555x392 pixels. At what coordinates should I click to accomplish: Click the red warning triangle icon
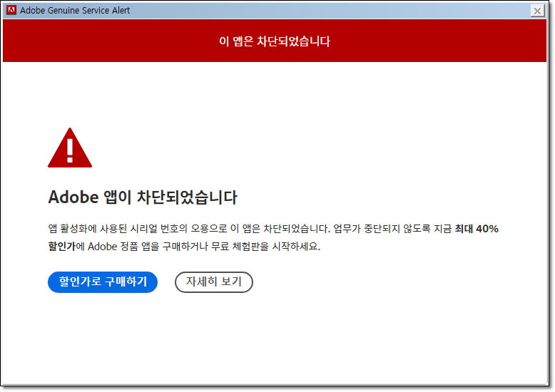pyautogui.click(x=70, y=148)
